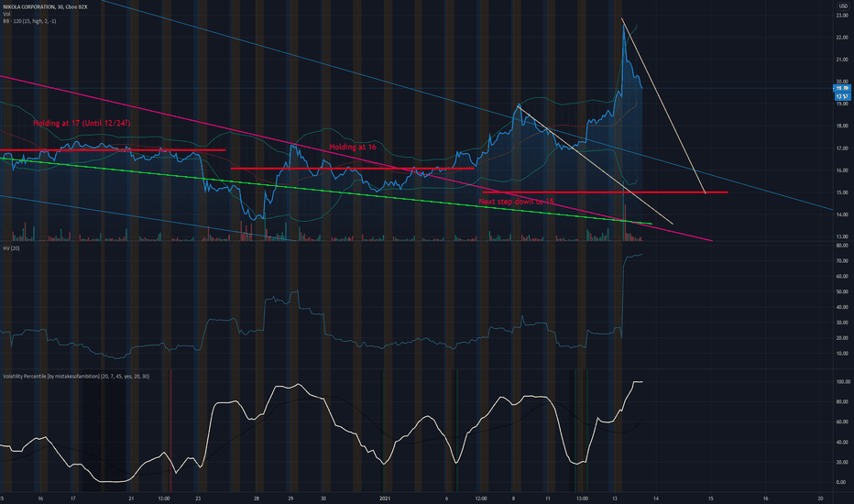Click date 8 on the time axis
Image resolution: width=854 pixels, height=504 pixels.
tap(513, 499)
